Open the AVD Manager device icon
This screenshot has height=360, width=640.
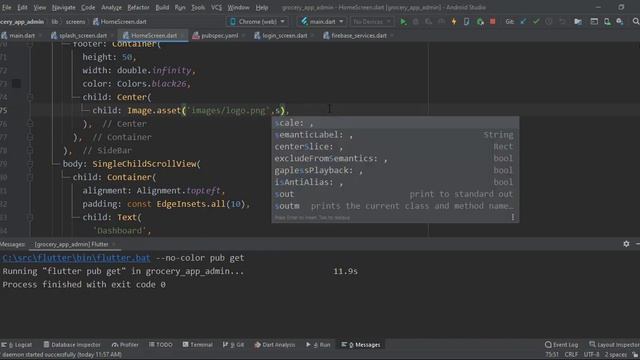(x=607, y=22)
